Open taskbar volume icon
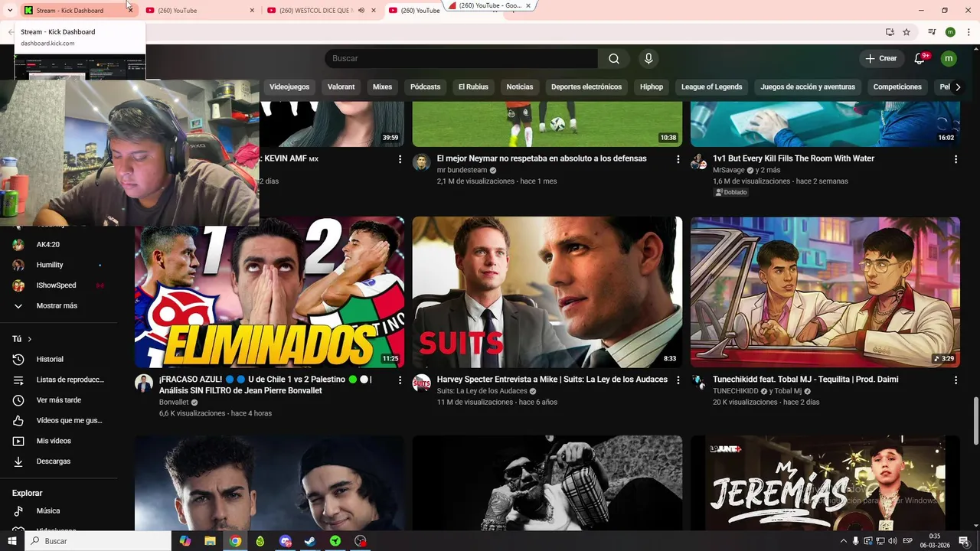The height and width of the screenshot is (551, 980). click(x=893, y=541)
